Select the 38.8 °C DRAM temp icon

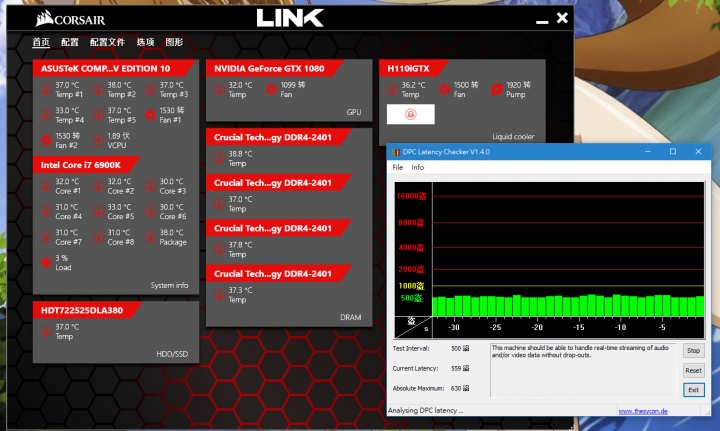coord(219,158)
